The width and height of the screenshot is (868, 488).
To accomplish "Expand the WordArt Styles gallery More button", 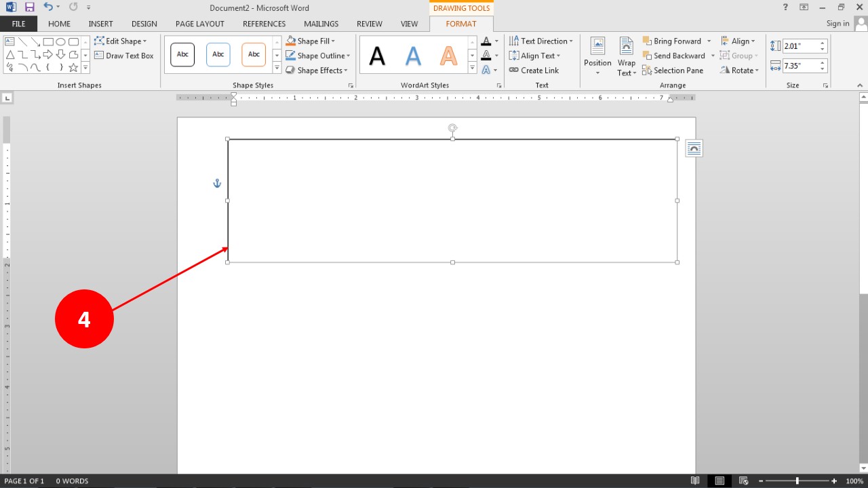I will [x=473, y=68].
